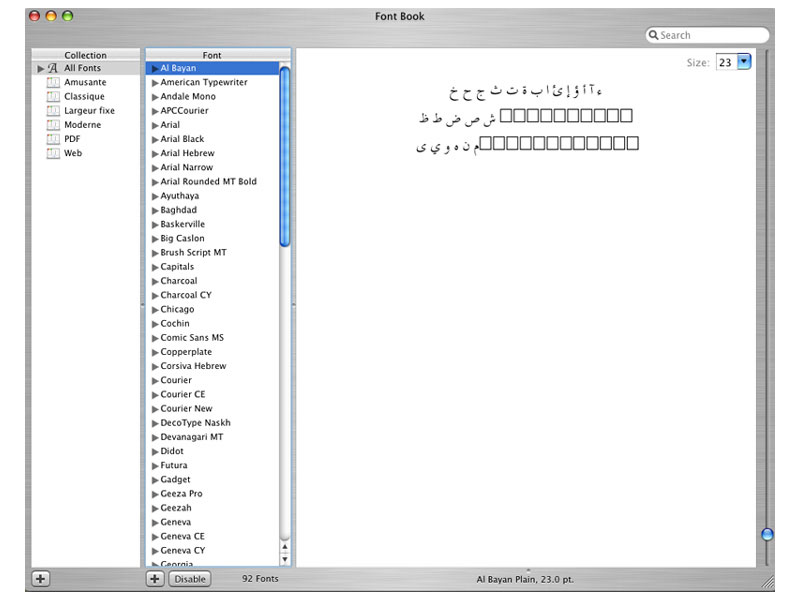Image resolution: width=800 pixels, height=600 pixels.
Task: Click the Collection column header
Action: [x=85, y=55]
